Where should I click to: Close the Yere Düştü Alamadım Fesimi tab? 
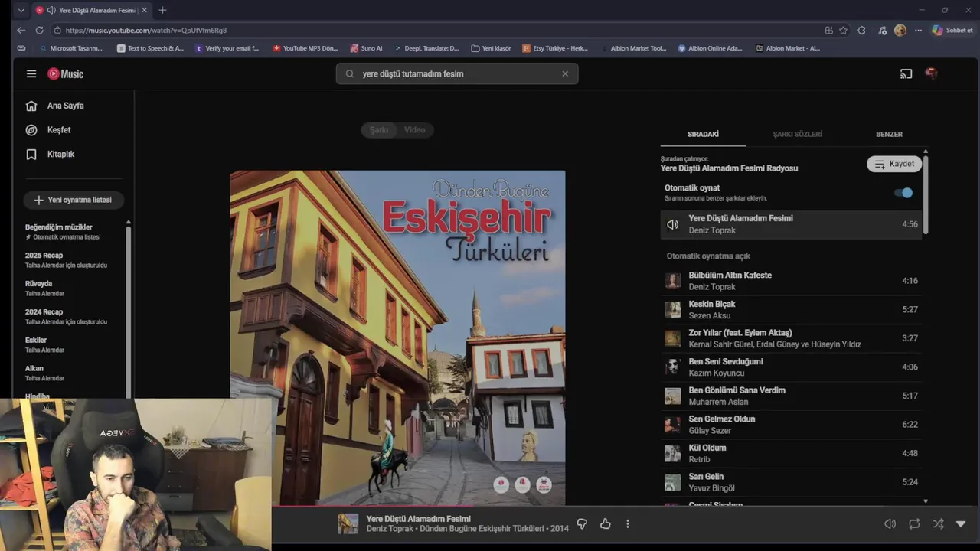(x=144, y=10)
